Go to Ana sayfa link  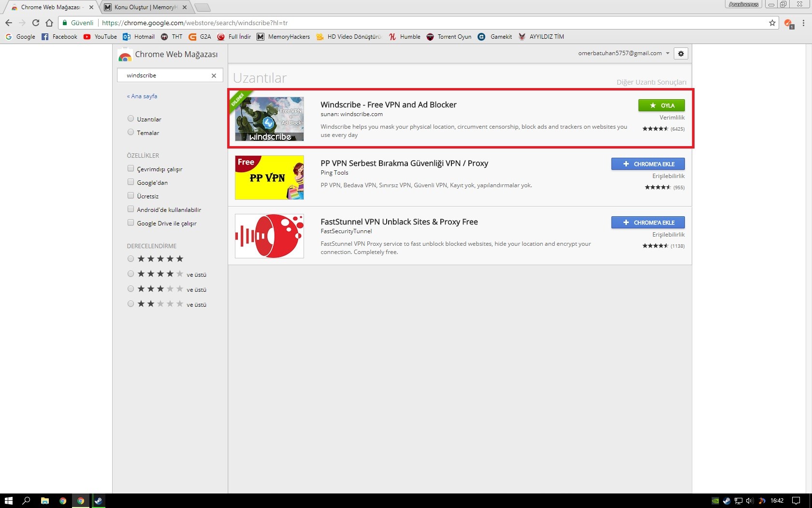142,96
